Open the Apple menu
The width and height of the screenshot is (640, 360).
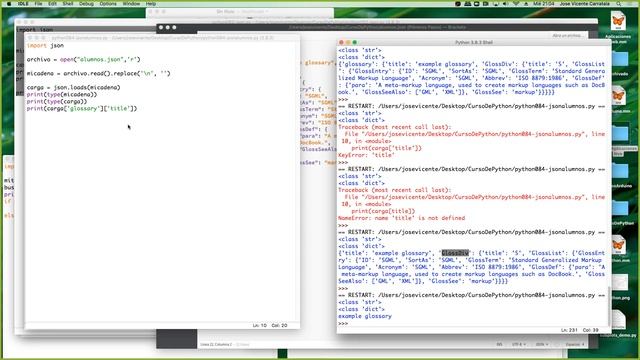point(9,4)
